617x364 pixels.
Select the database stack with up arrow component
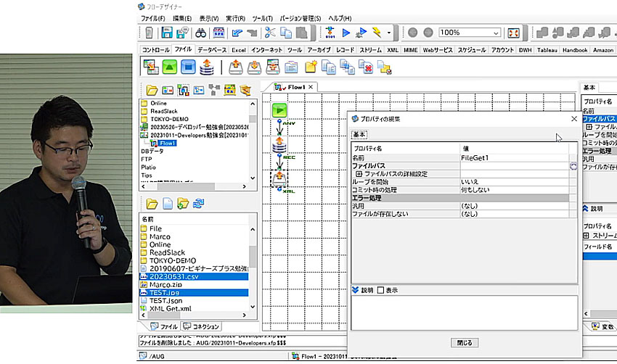(207, 67)
